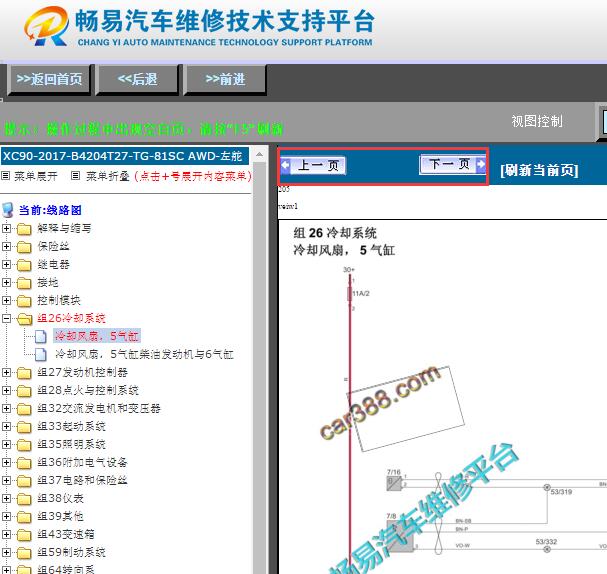Go to the previous page with 上一页

(x=313, y=166)
